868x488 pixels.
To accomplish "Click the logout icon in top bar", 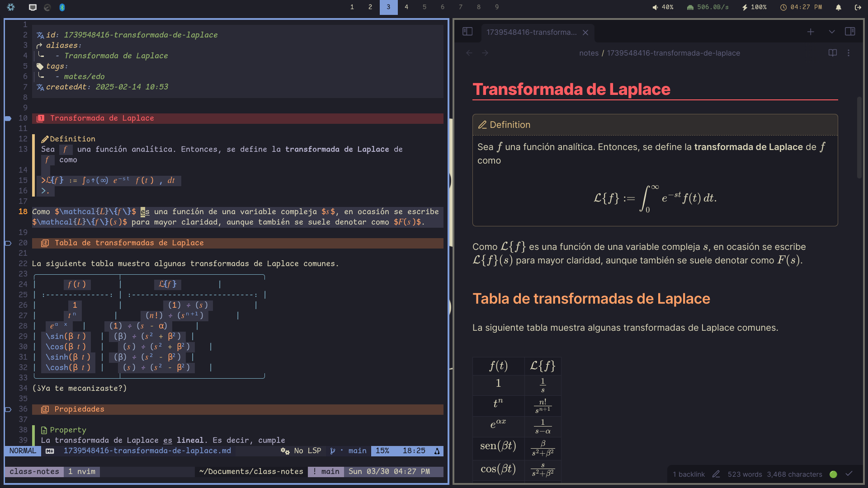I will (x=858, y=7).
